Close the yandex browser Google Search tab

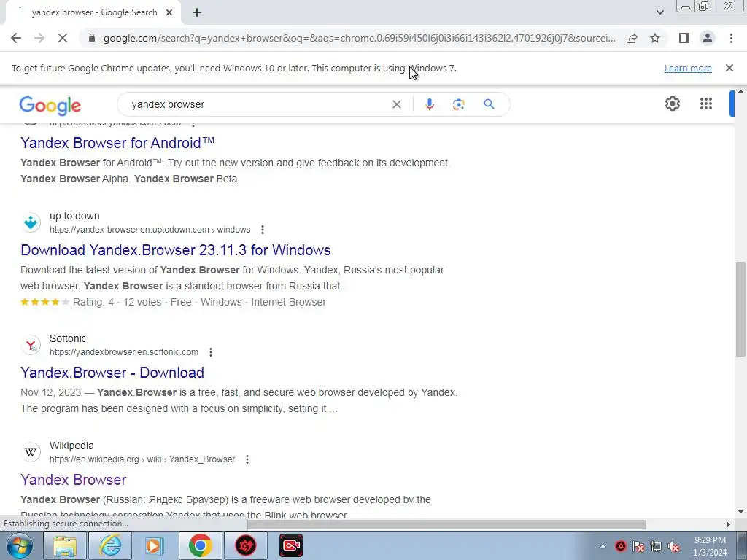click(169, 13)
